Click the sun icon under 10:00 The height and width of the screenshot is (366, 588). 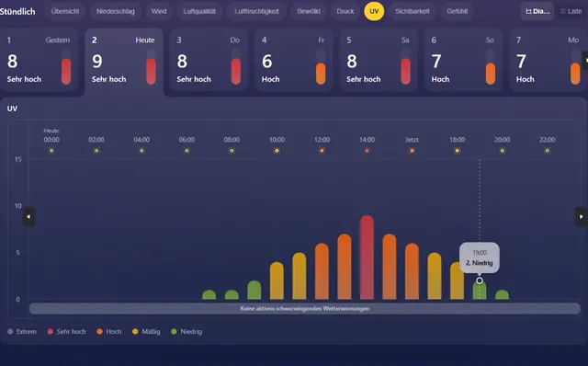[277, 151]
